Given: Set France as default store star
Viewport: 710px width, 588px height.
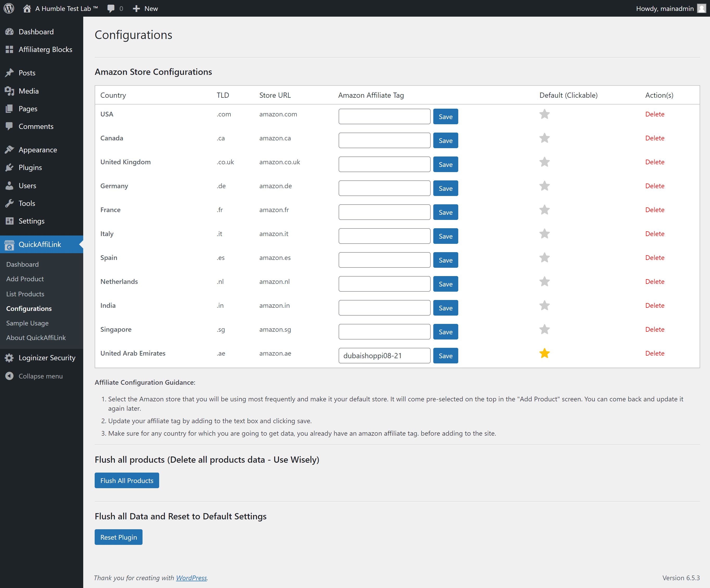Looking at the screenshot, I should [x=544, y=210].
